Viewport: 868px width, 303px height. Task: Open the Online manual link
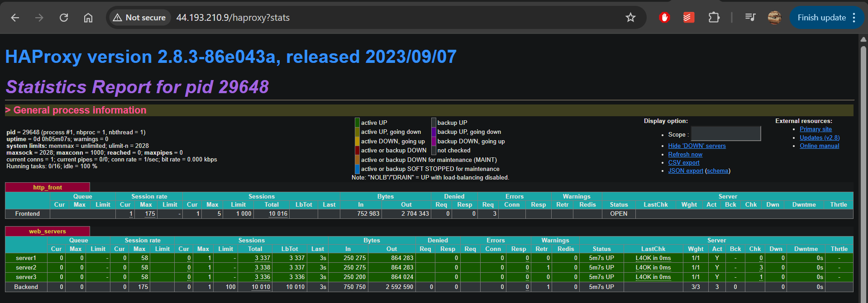tap(819, 146)
